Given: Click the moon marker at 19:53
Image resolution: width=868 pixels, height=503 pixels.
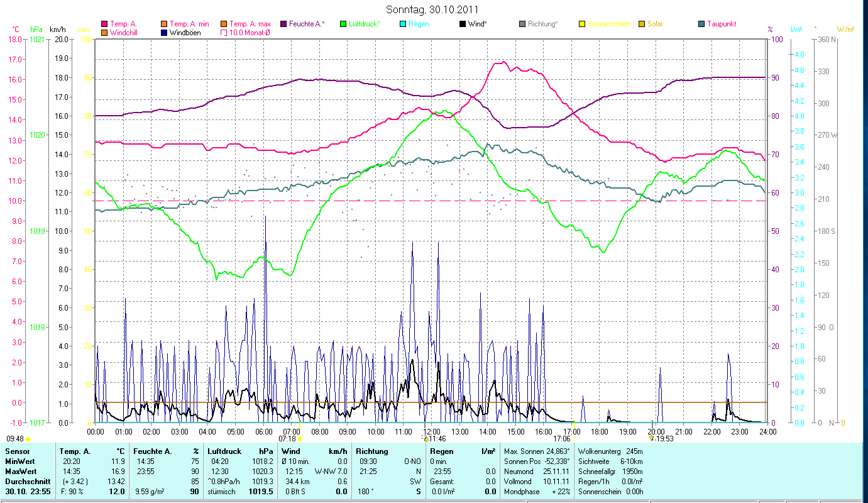Looking at the screenshot, I should (x=651, y=438).
